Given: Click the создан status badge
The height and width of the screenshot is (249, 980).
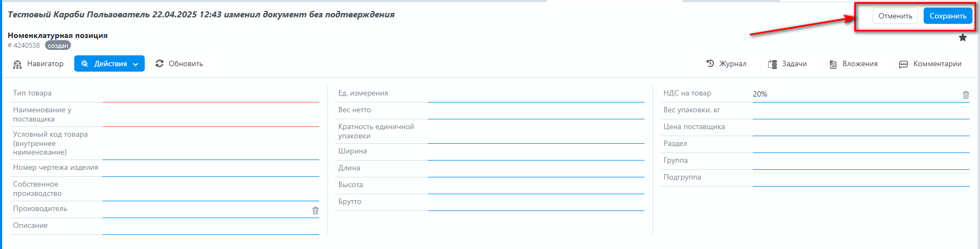Looking at the screenshot, I should pos(58,46).
